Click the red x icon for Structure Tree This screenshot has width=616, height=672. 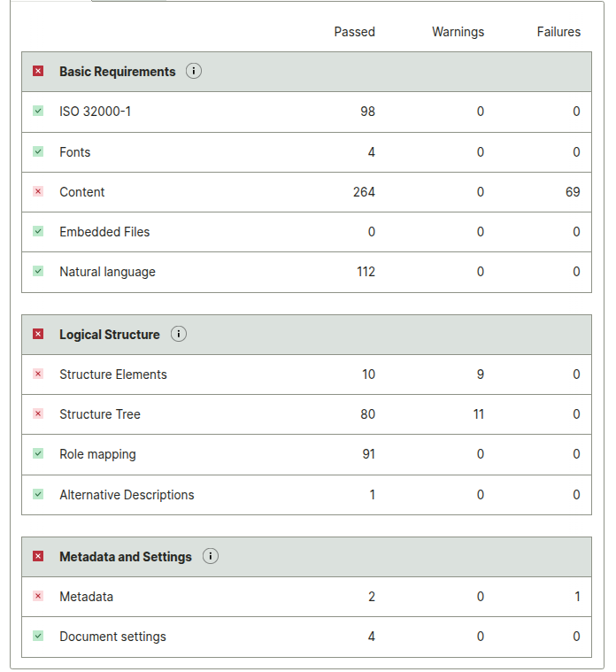[38, 414]
